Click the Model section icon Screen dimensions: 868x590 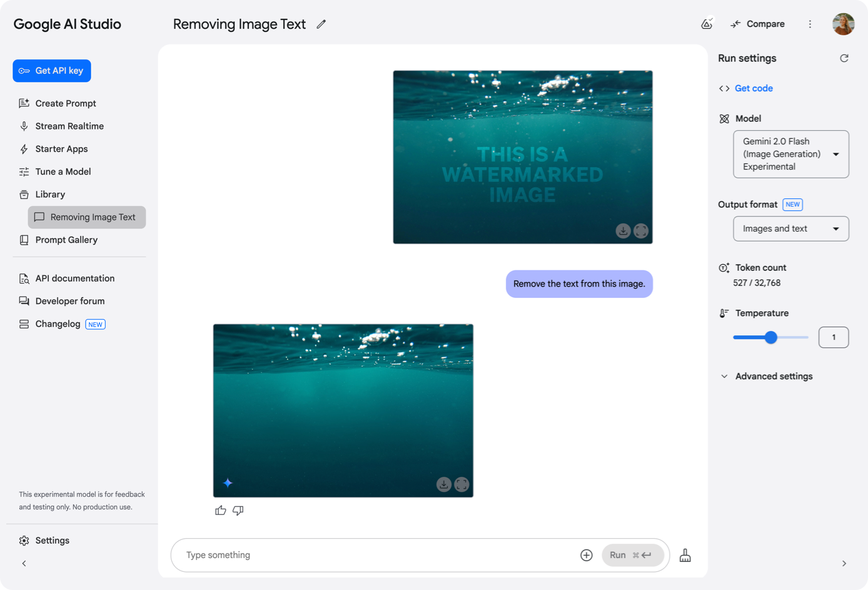724,118
